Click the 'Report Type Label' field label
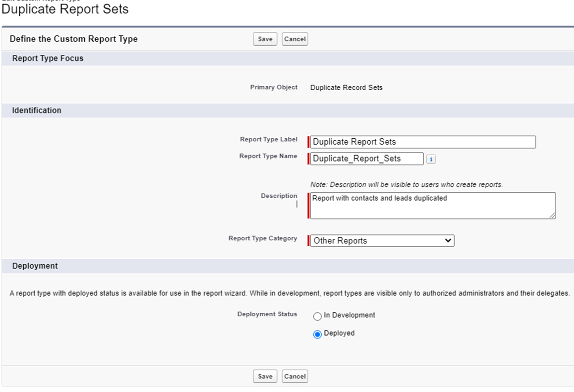Viewport: 574px width, 392px height. (269, 139)
